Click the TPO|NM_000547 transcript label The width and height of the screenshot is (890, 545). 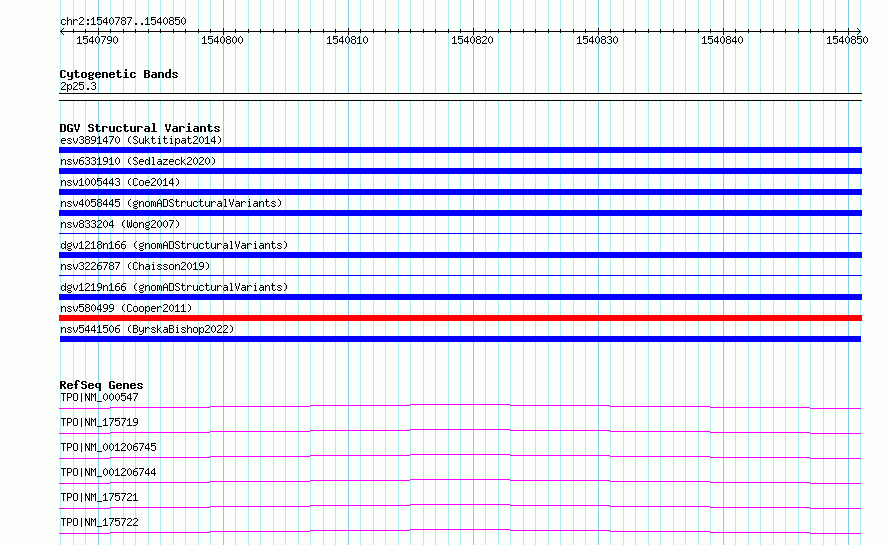(x=99, y=397)
